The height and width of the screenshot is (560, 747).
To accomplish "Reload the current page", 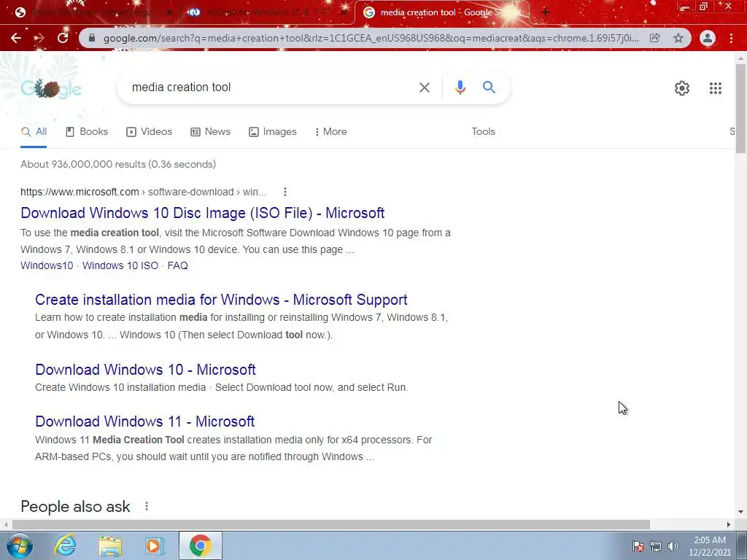I will tap(63, 38).
